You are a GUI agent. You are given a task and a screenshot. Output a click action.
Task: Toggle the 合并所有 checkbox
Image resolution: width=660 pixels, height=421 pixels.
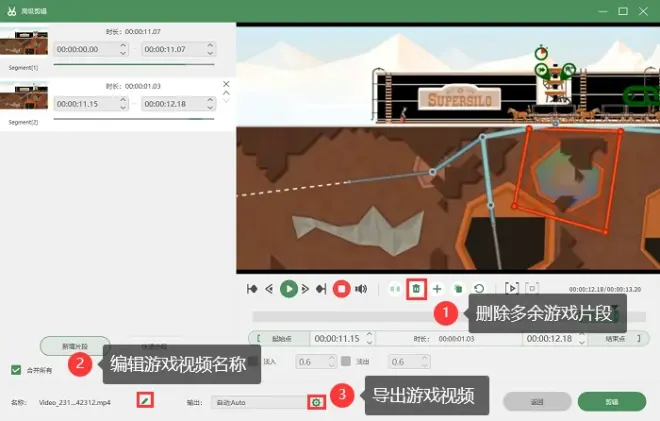[x=16, y=370]
